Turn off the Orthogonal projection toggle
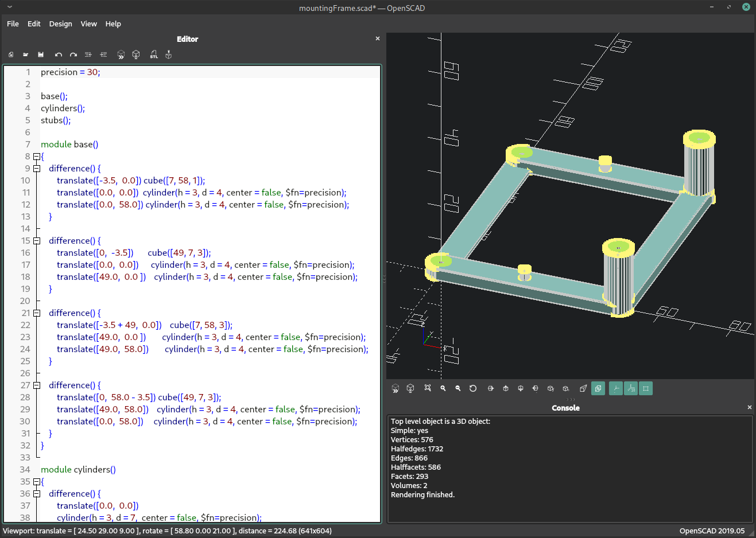This screenshot has width=756, height=538. [598, 388]
